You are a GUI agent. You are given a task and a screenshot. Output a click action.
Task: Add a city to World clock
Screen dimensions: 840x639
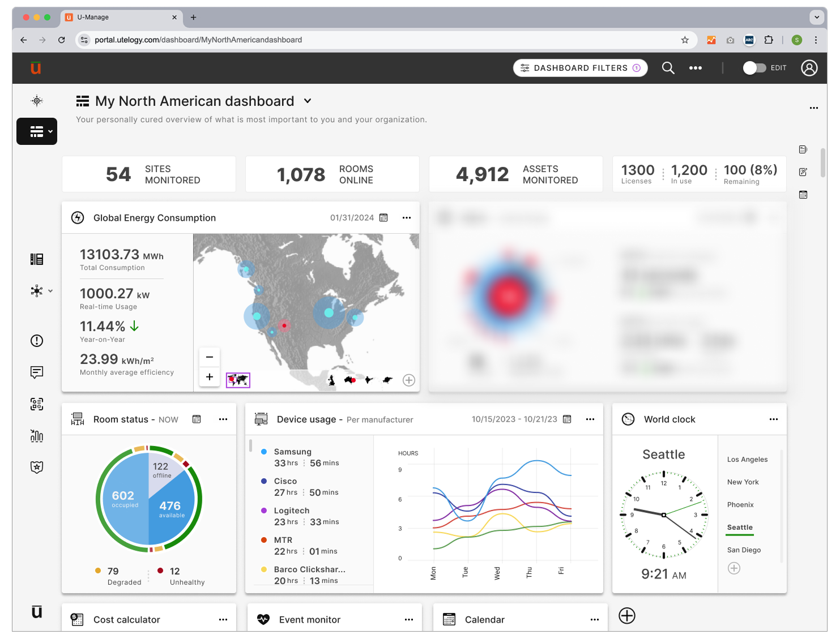(x=734, y=568)
